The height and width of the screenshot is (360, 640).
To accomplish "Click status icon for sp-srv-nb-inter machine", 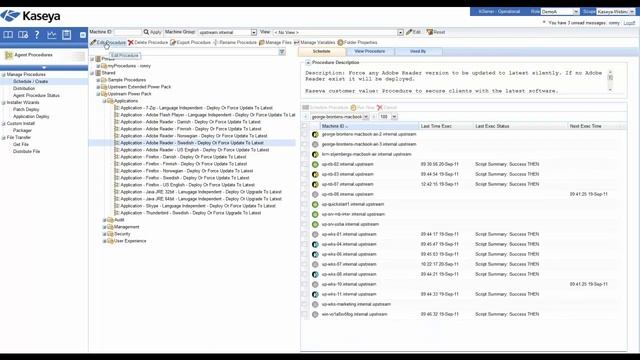I will pos(315,214).
